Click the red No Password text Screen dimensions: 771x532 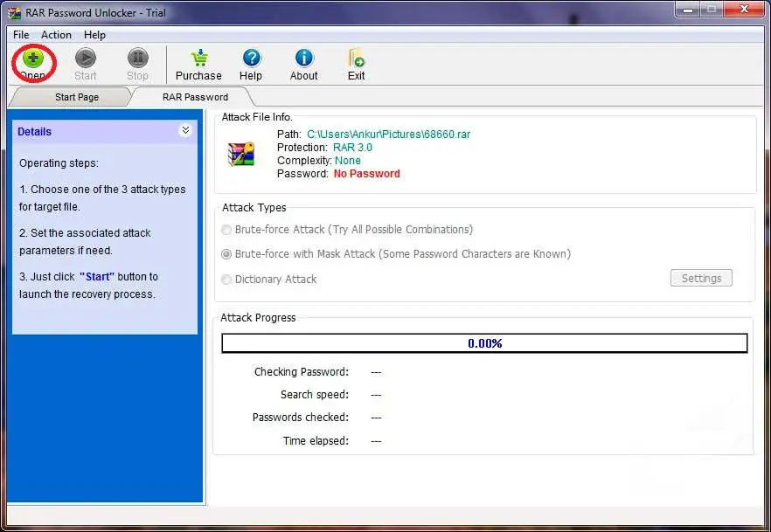(367, 174)
